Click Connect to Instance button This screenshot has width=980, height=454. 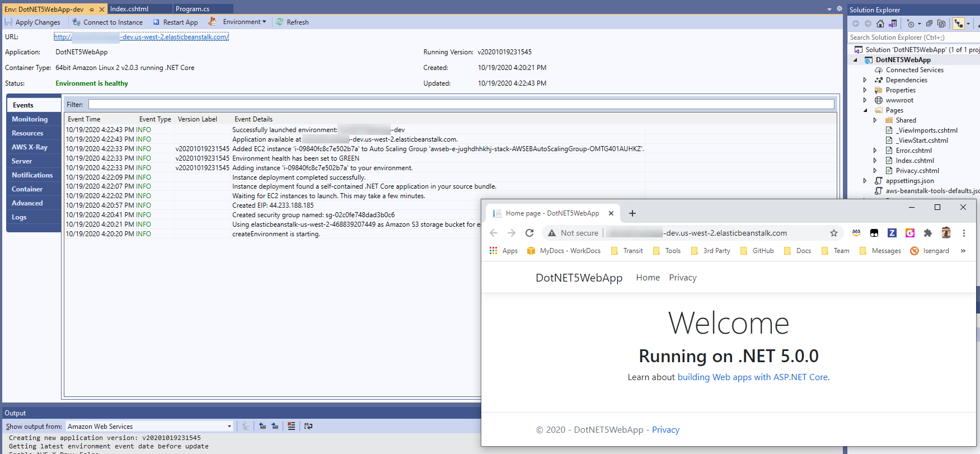click(107, 22)
